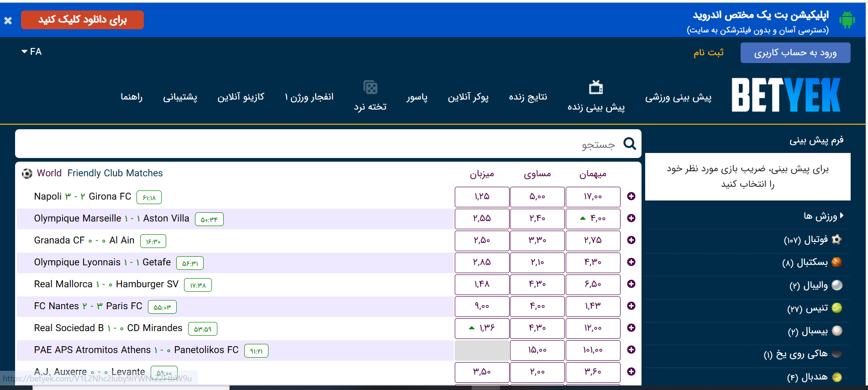The width and height of the screenshot is (868, 390).
Task: Click the soccer ball icon beside World
Action: pos(27,174)
